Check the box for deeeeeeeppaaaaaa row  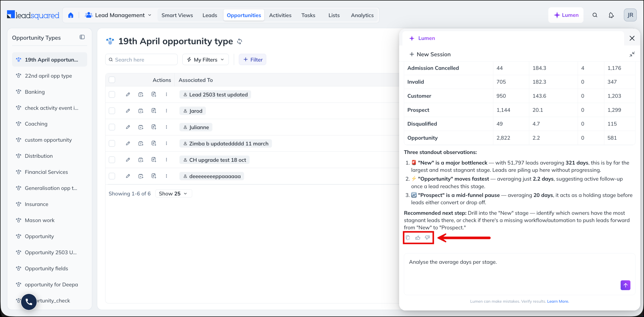tap(112, 176)
